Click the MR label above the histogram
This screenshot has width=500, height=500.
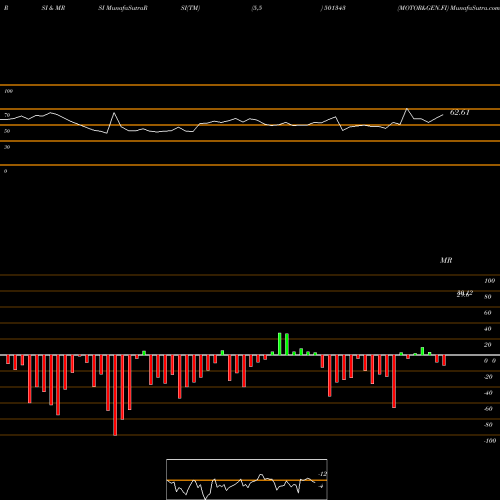point(446,260)
